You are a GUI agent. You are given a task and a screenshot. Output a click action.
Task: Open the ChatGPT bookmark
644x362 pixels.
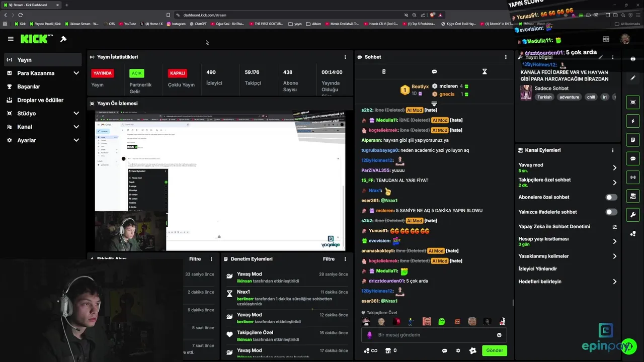click(198, 24)
